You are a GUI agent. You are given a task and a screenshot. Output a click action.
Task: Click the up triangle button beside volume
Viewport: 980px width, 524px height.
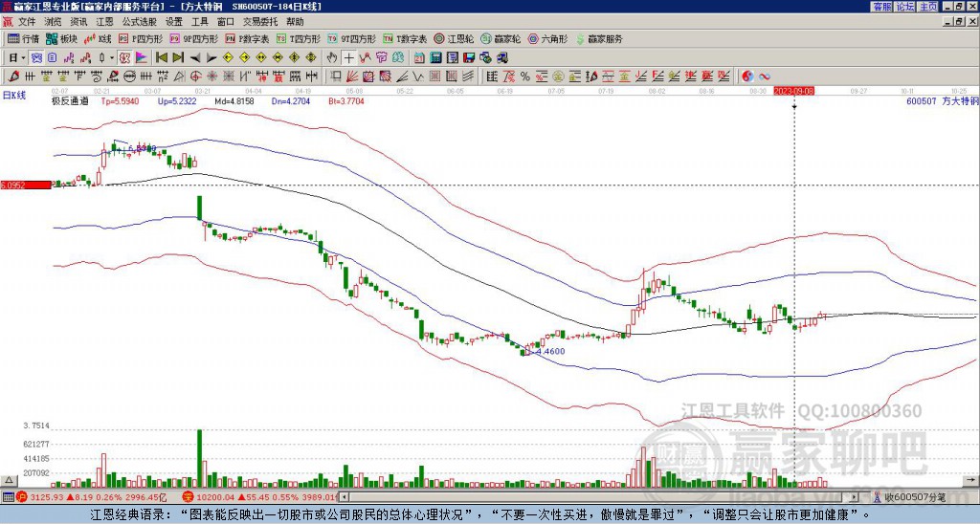9,480
